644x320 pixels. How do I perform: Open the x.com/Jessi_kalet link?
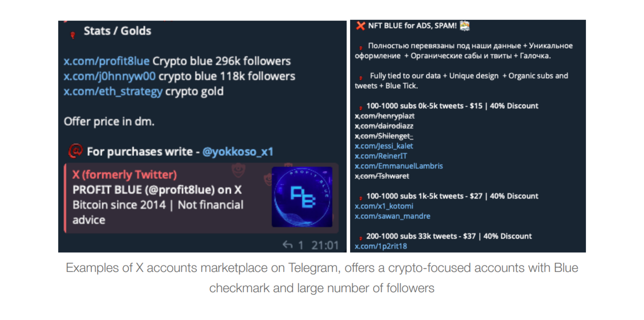[x=384, y=146]
